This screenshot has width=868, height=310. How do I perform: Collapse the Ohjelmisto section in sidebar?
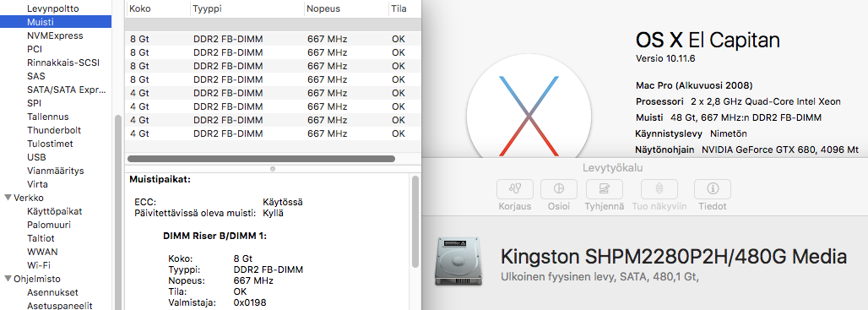8,279
